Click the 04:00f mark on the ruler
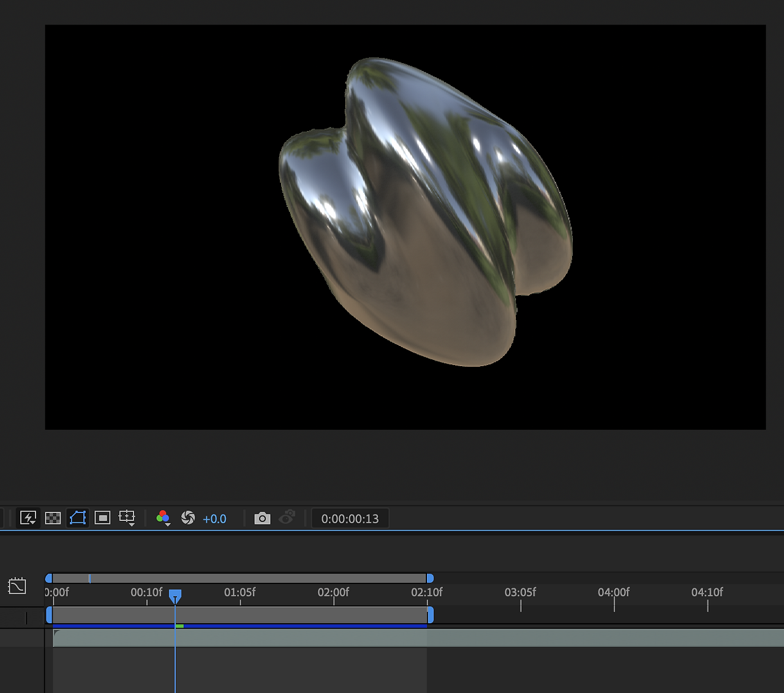 point(614,593)
